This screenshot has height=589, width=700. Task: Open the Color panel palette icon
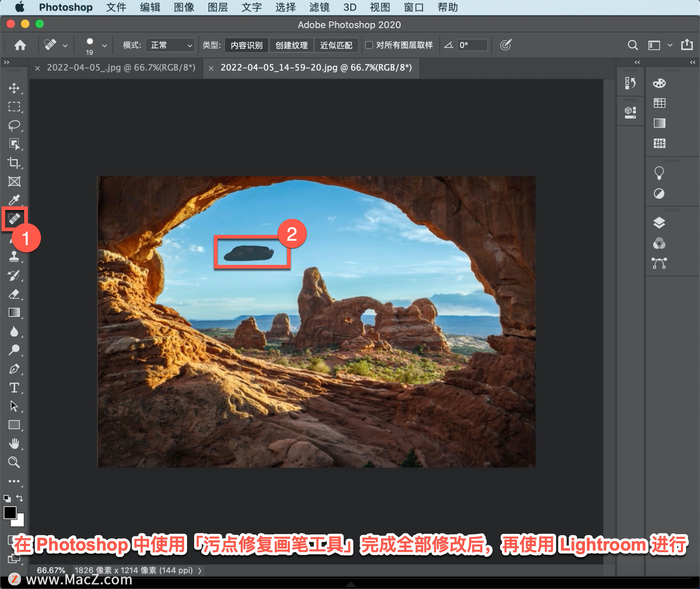coord(659,83)
